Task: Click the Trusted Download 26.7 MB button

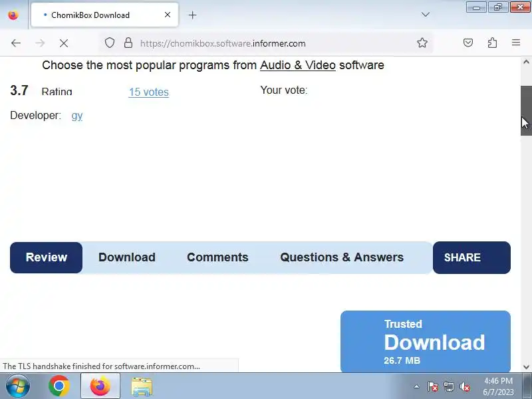Action: [426, 341]
